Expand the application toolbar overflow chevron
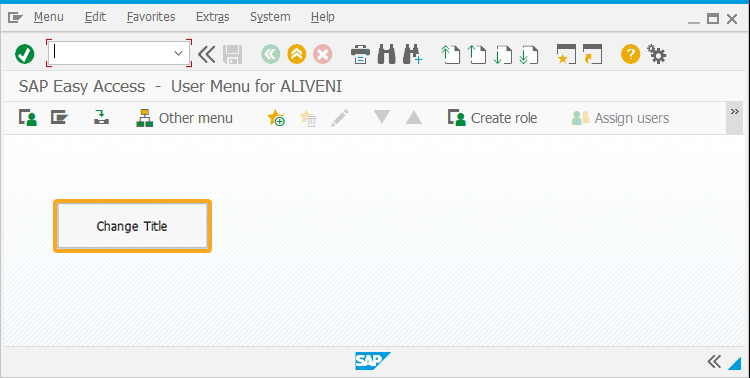The width and height of the screenshot is (750, 378). click(x=735, y=112)
